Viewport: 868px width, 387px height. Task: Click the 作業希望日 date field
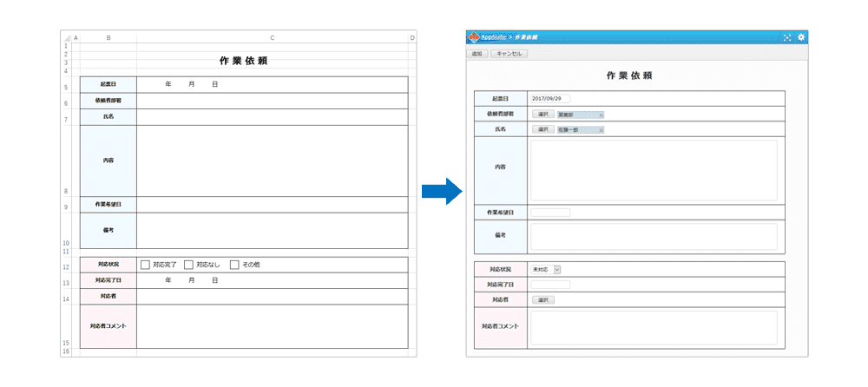[550, 213]
